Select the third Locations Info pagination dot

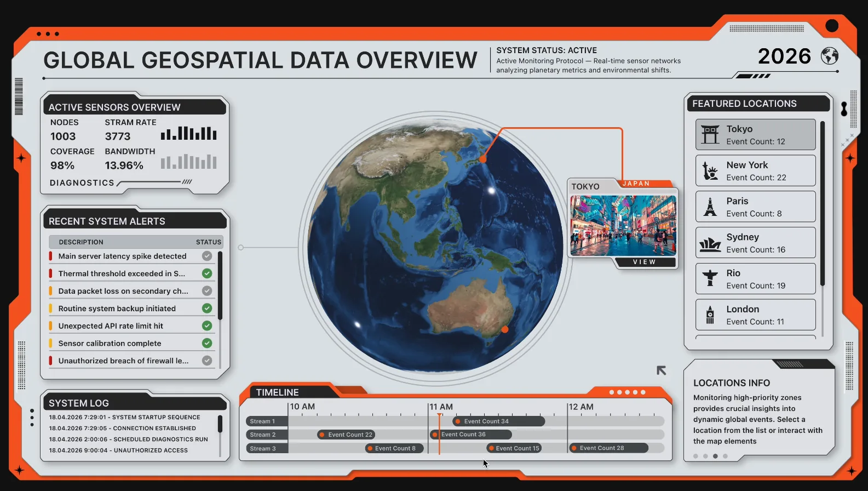pos(715,456)
